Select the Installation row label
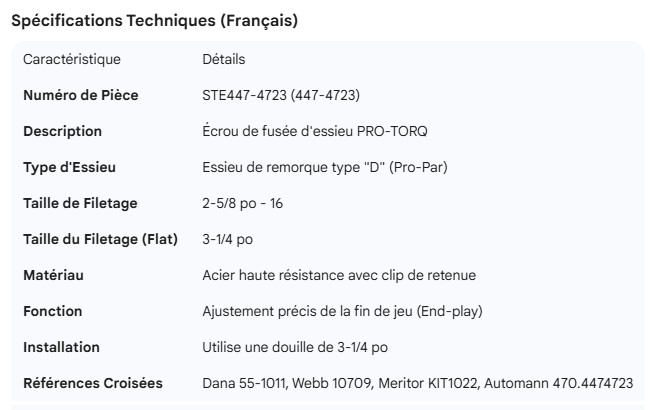The height and width of the screenshot is (410, 656). [62, 347]
